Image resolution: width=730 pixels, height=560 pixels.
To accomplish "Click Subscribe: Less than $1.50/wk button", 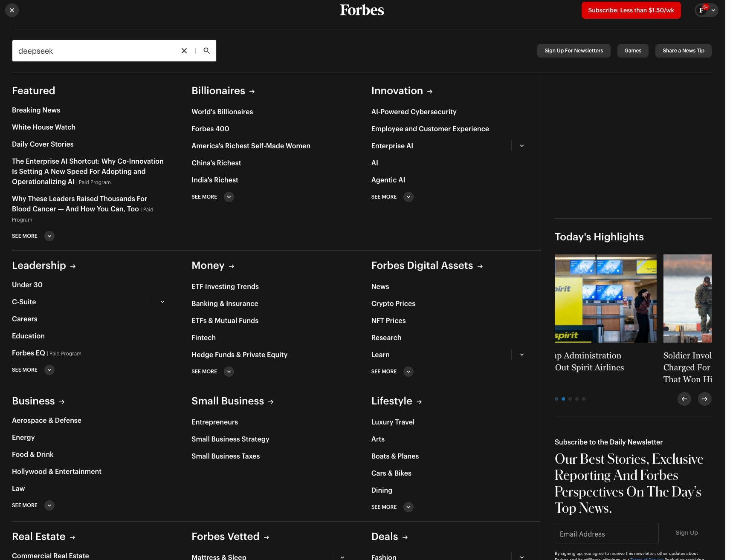I will 631,10.
